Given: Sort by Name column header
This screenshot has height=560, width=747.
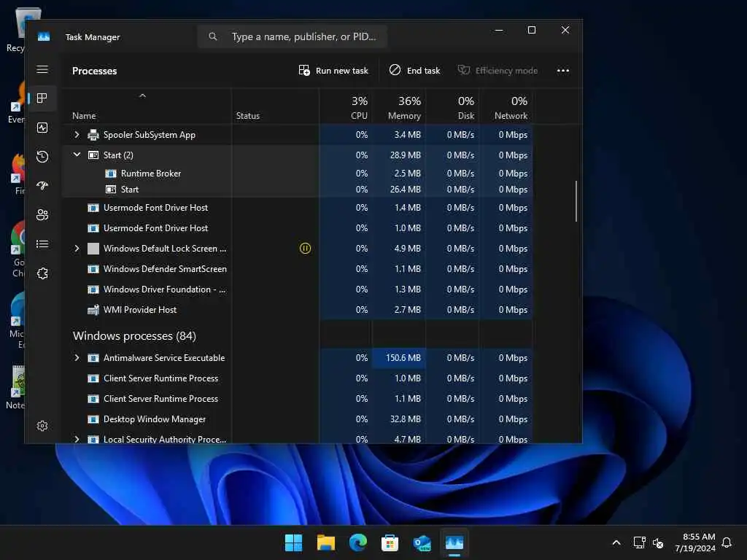Looking at the screenshot, I should click(147, 107).
